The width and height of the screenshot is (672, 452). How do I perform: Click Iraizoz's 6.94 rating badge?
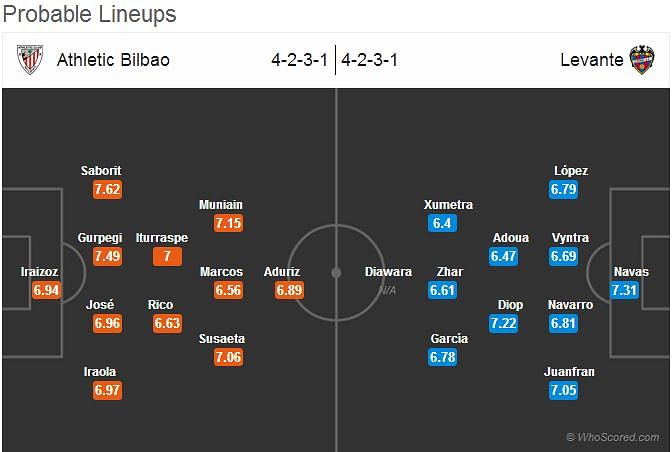pos(46,290)
